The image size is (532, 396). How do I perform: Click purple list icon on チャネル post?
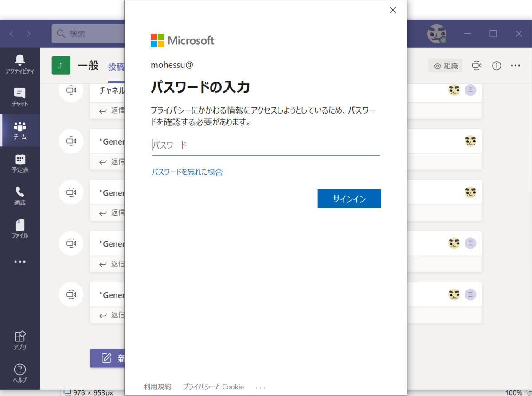470,90
